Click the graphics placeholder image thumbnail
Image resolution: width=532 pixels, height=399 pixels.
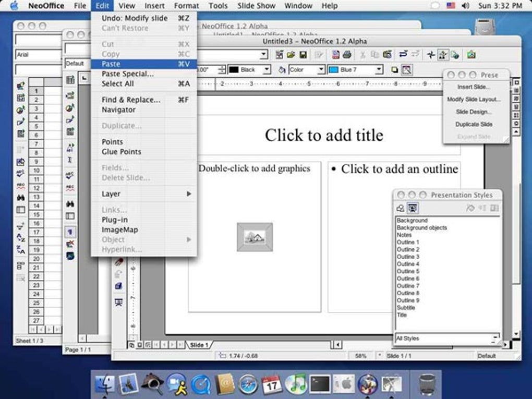255,237
